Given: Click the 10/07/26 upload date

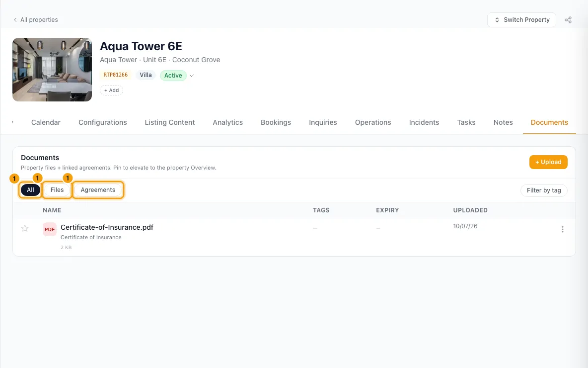Looking at the screenshot, I should pyautogui.click(x=465, y=226).
